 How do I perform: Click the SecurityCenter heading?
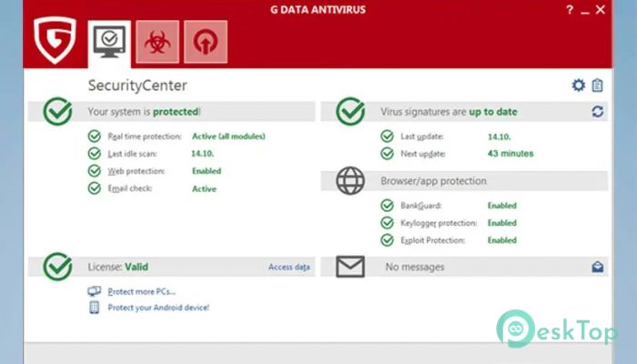pos(137,86)
